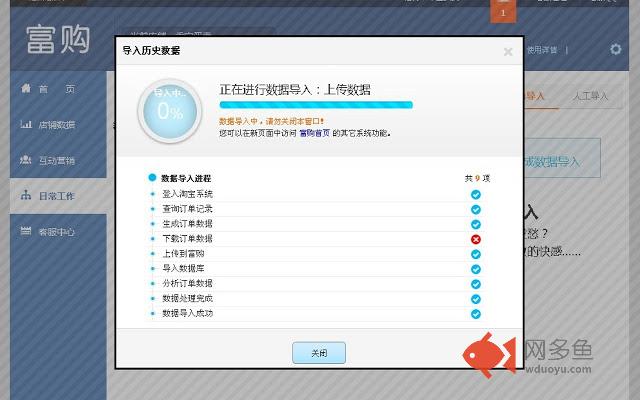Select the 导入数据库 step text

[183, 268]
